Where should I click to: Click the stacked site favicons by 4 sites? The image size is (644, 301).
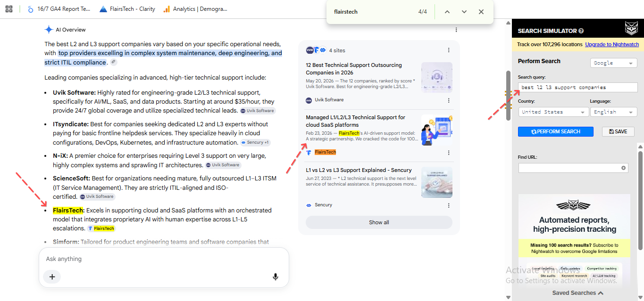[316, 50]
